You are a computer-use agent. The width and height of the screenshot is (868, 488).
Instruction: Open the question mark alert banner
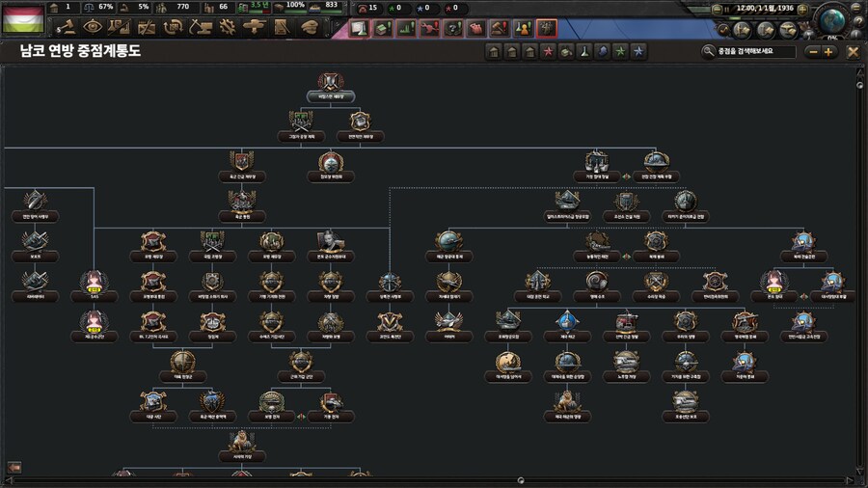pyautogui.click(x=453, y=29)
